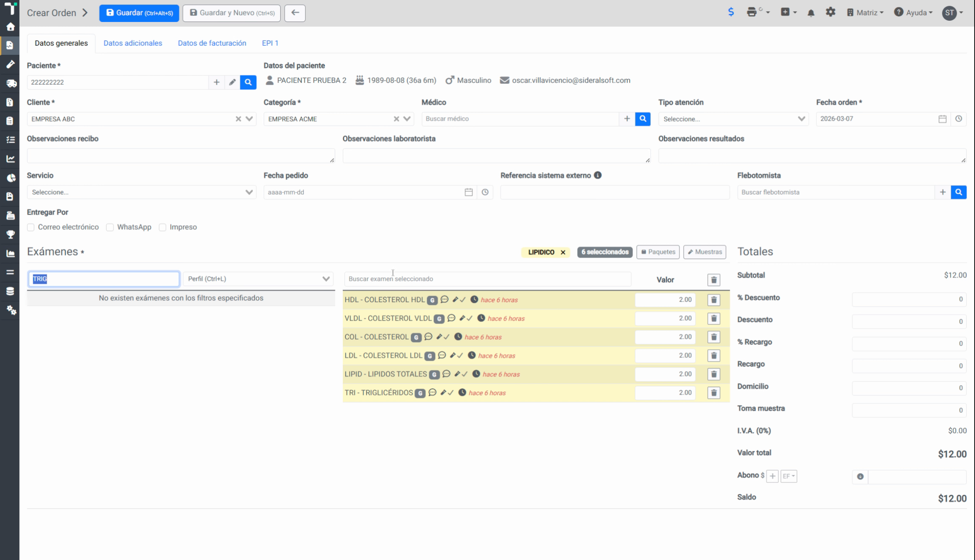Click the truck icon in sidebar
The width and height of the screenshot is (975, 560).
[x=11, y=83]
